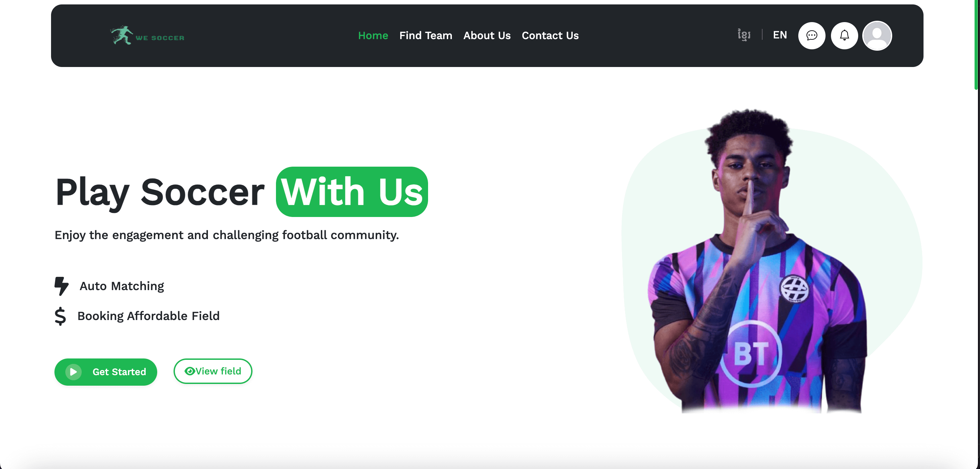Click the Get Started button
The image size is (980, 469).
click(x=106, y=372)
